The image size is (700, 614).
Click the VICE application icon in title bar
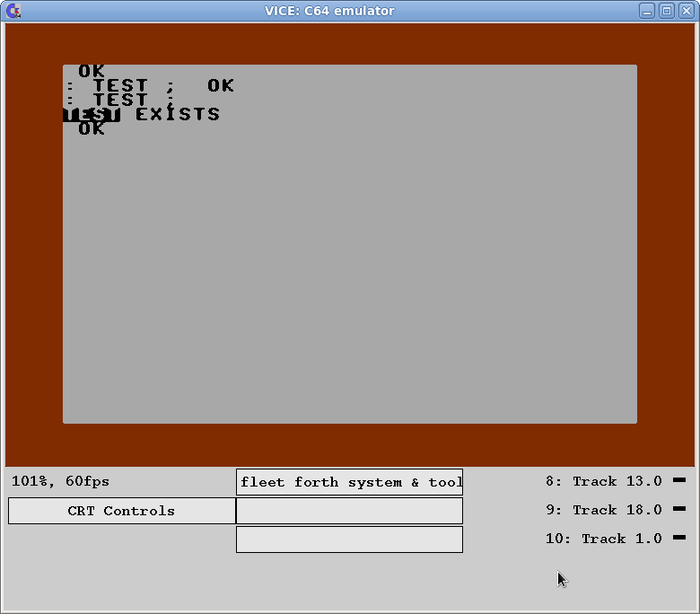[x=13, y=11]
